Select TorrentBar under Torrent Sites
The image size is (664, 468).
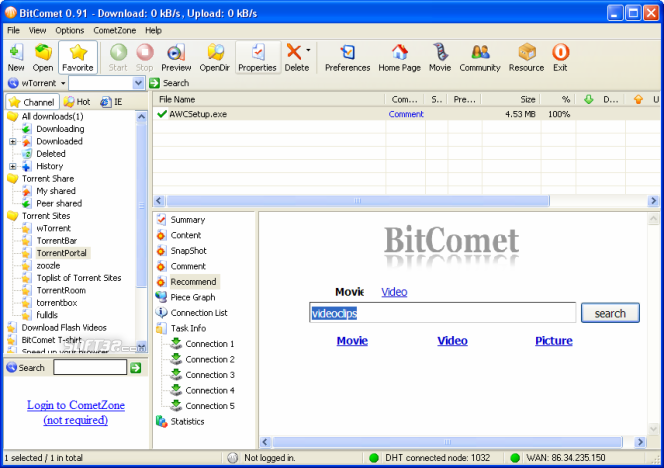coord(56,241)
